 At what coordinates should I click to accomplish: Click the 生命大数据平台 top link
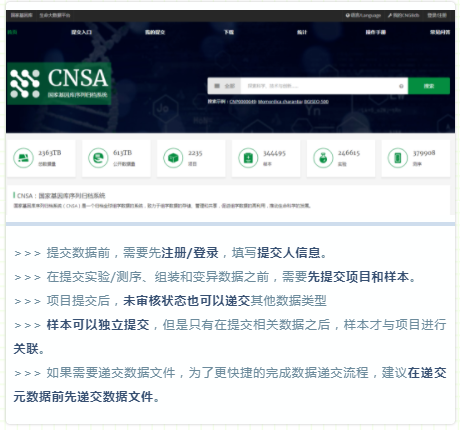(55, 15)
